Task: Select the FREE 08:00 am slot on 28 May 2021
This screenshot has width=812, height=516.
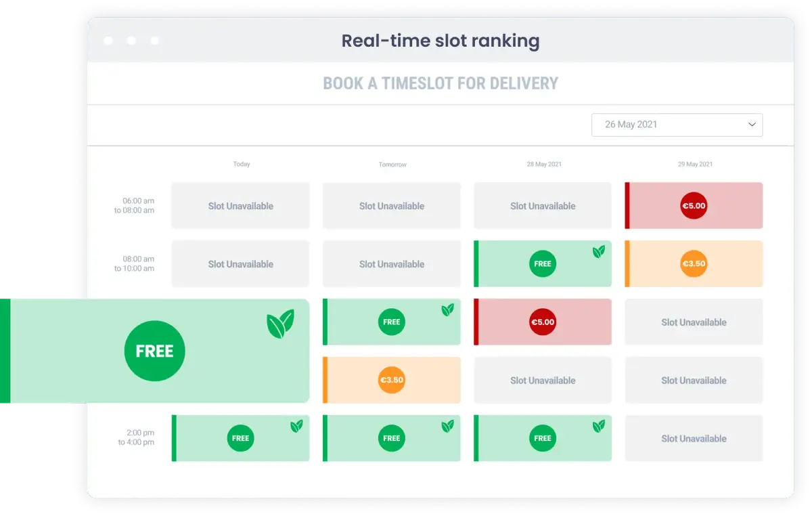Action: [x=543, y=264]
